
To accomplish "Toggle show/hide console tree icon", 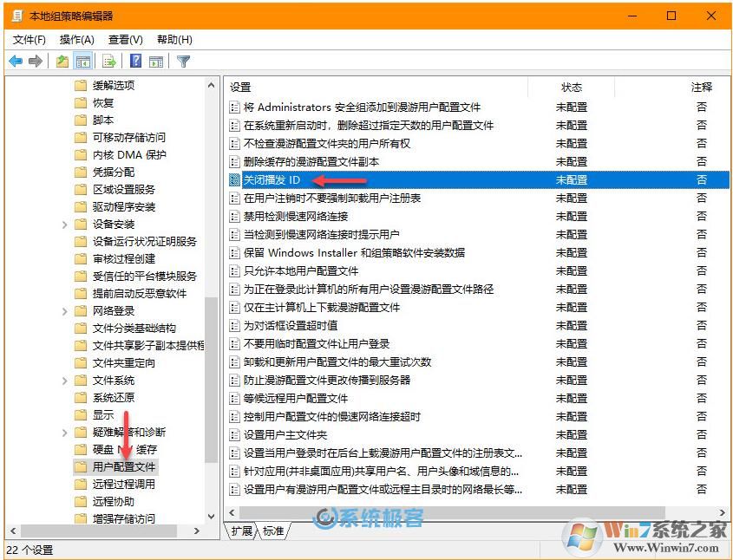I will click(x=83, y=62).
